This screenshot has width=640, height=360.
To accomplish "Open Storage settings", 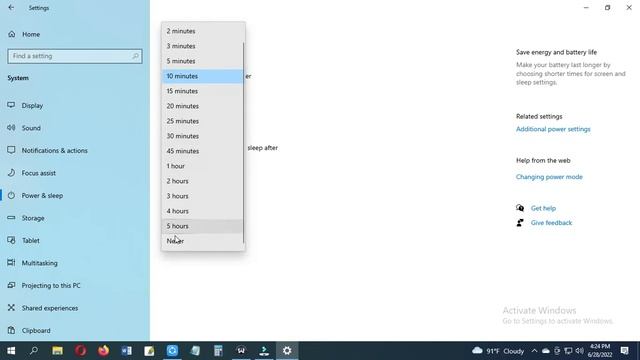I will (33, 218).
